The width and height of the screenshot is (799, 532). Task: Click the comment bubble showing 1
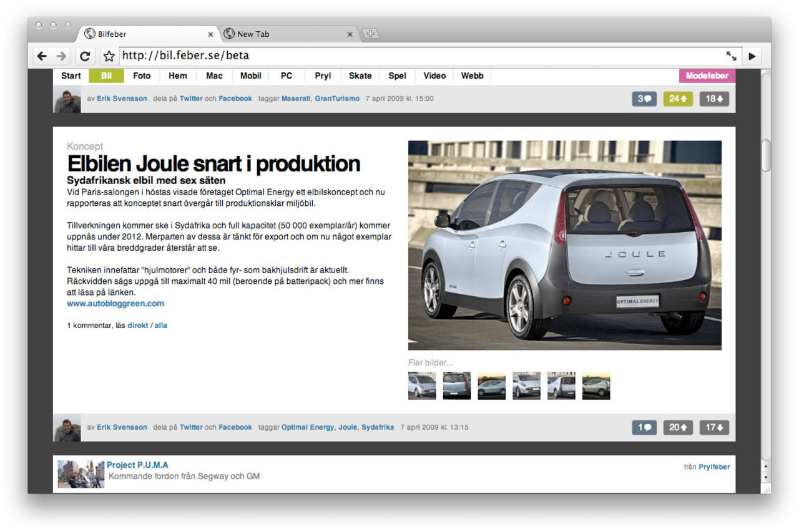644,427
